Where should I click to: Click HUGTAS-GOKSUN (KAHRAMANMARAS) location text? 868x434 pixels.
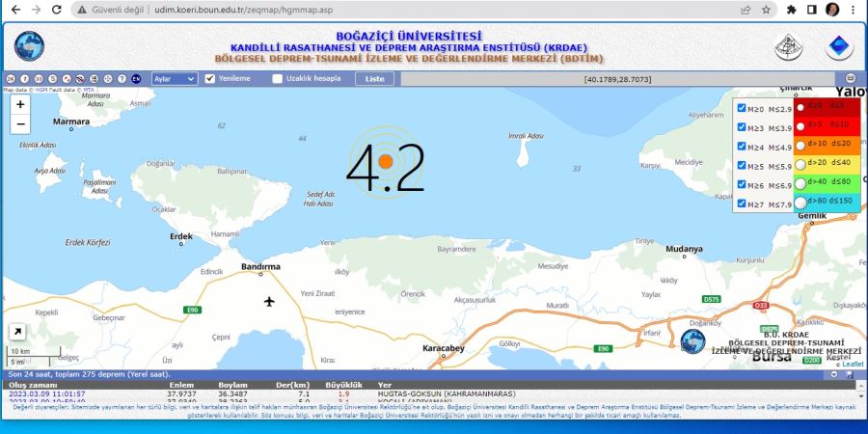tap(447, 394)
